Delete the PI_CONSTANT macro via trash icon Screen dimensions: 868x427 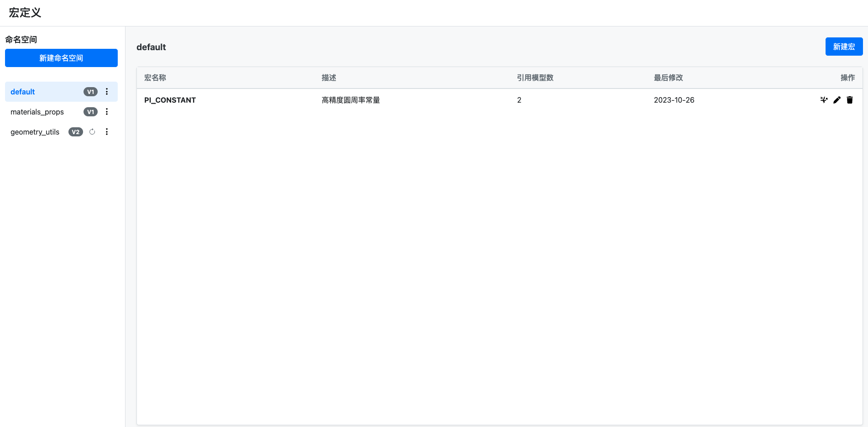pyautogui.click(x=849, y=100)
